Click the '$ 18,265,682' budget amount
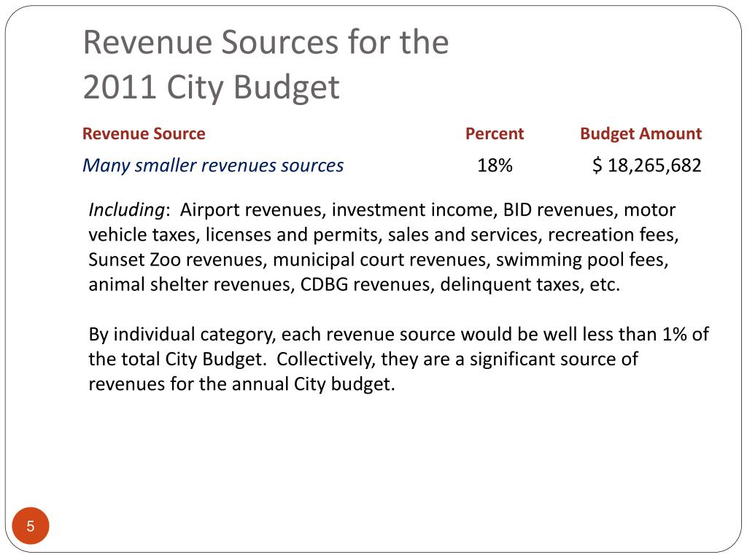 647,166
